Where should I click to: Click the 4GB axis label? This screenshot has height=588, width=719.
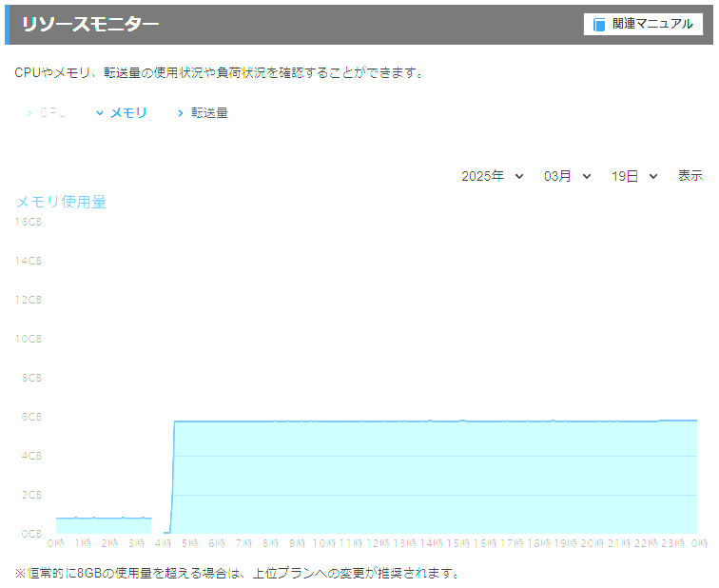31,456
